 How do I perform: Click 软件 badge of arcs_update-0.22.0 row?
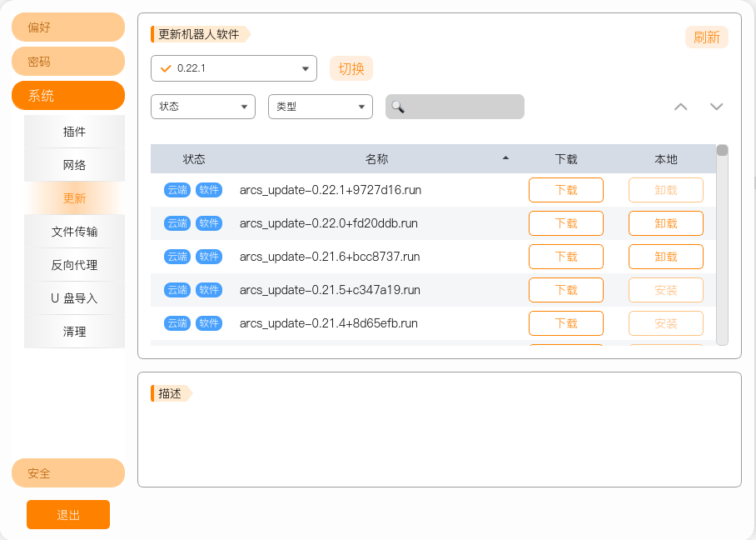209,223
